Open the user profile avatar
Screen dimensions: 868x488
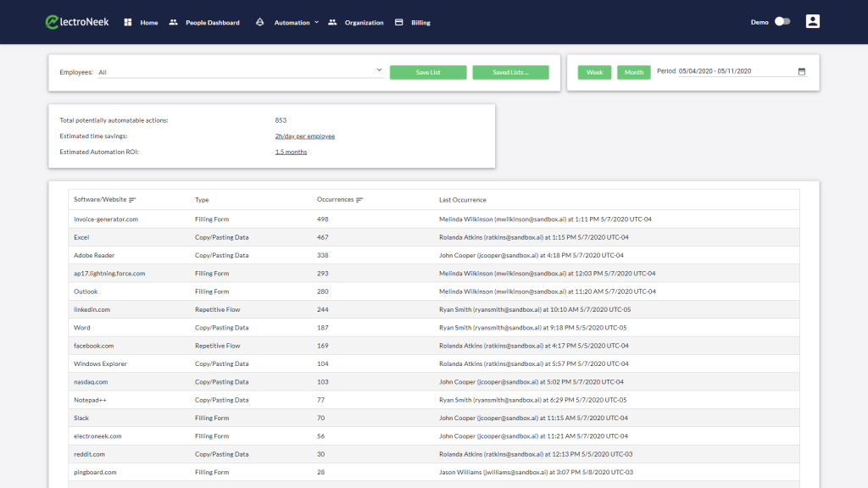point(813,21)
